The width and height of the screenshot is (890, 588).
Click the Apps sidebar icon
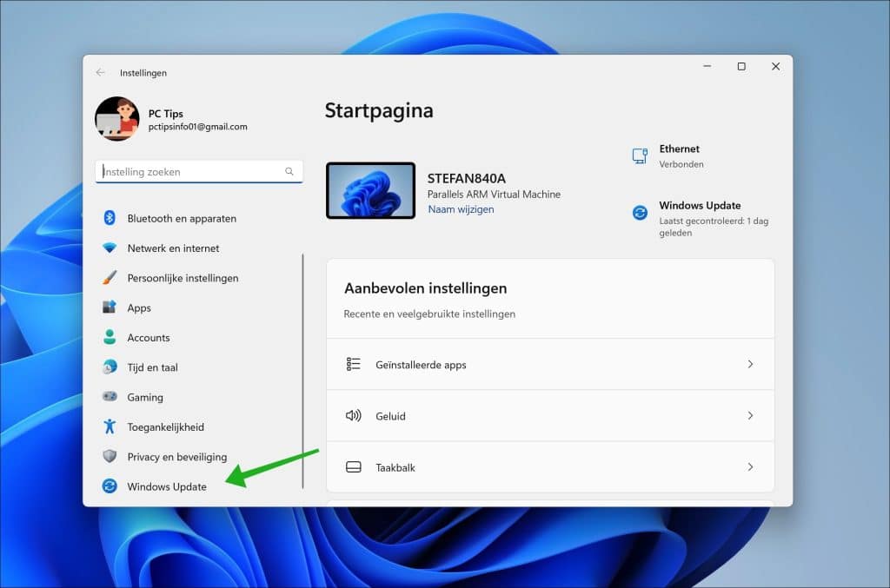tap(110, 307)
